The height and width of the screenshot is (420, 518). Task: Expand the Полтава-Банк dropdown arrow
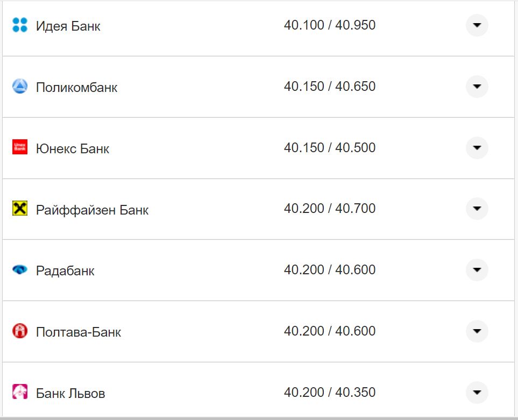tap(477, 331)
